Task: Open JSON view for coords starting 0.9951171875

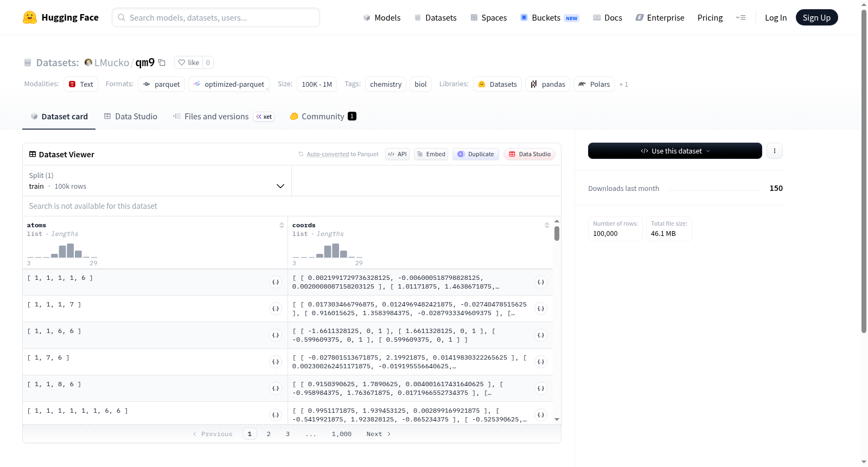Action: coord(541,415)
